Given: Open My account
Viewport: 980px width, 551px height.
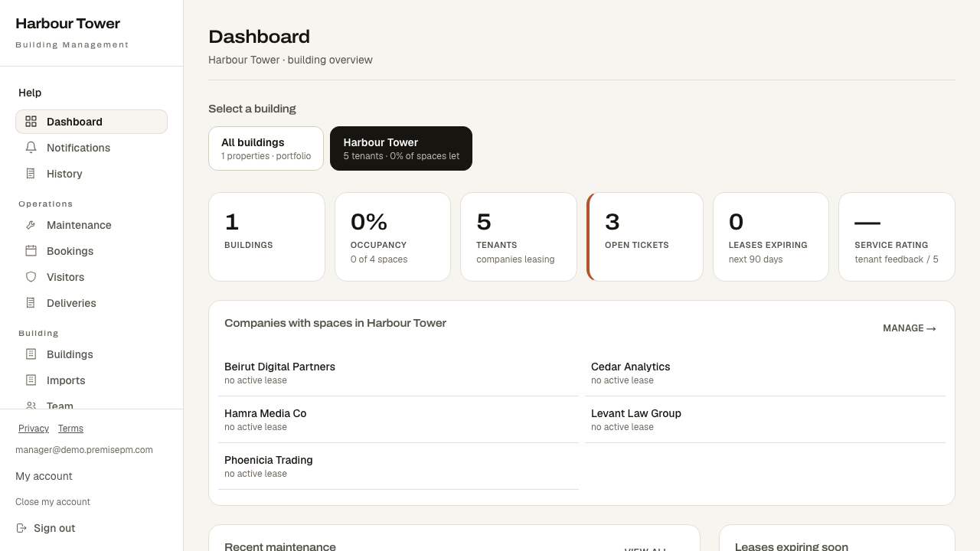Looking at the screenshot, I should click(x=44, y=476).
